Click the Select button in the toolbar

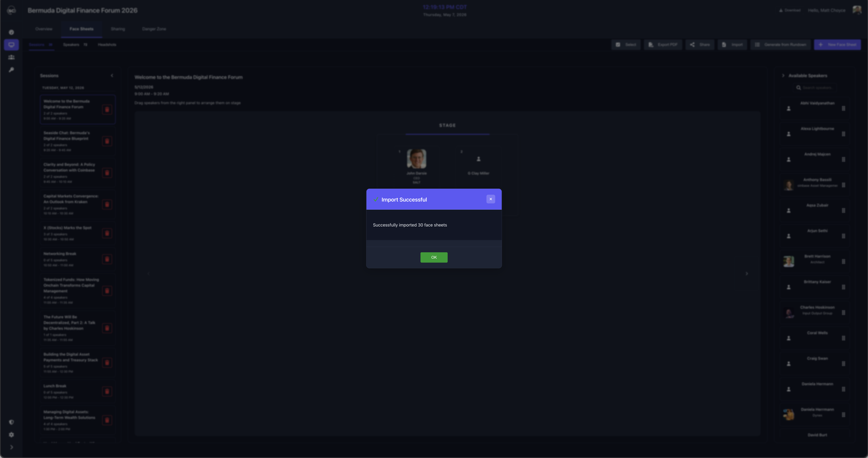point(626,45)
